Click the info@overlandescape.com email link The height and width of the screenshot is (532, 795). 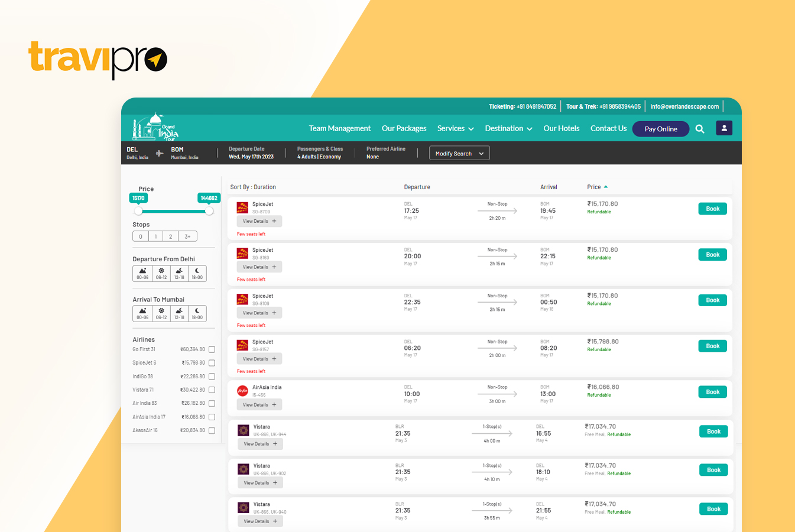pos(684,106)
